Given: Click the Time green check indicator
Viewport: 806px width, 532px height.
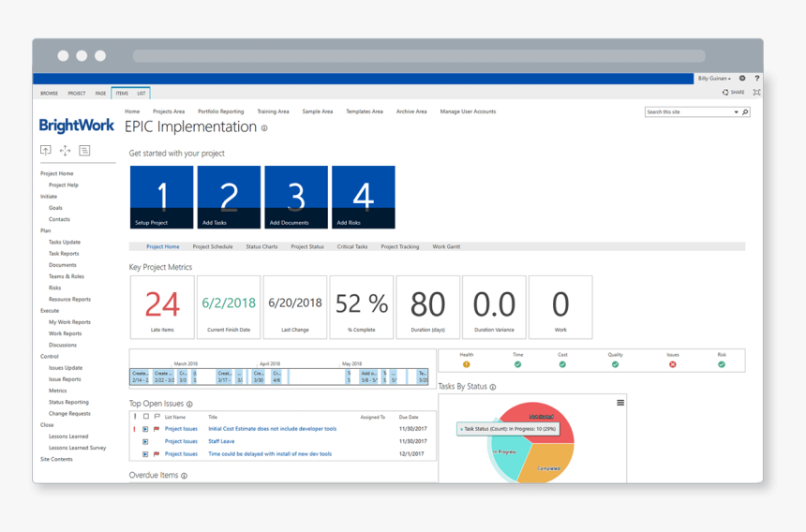Looking at the screenshot, I should click(517, 364).
